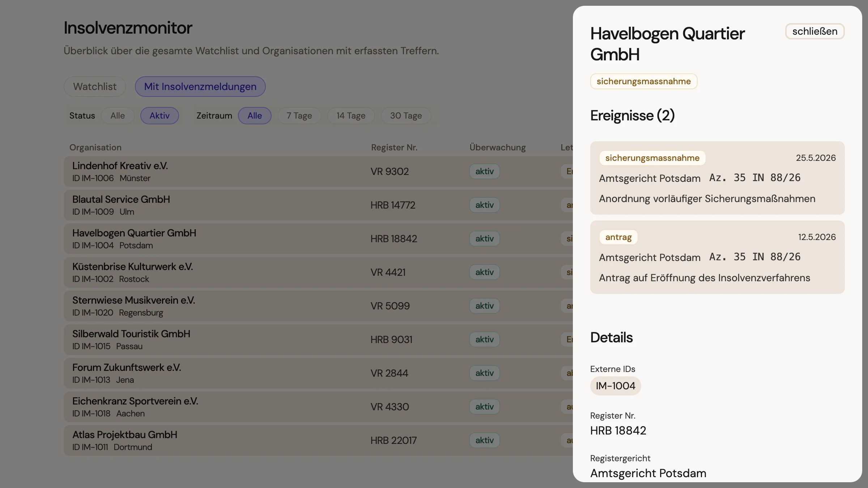Click register number VR 9302
Image resolution: width=868 pixels, height=488 pixels.
[390, 171]
